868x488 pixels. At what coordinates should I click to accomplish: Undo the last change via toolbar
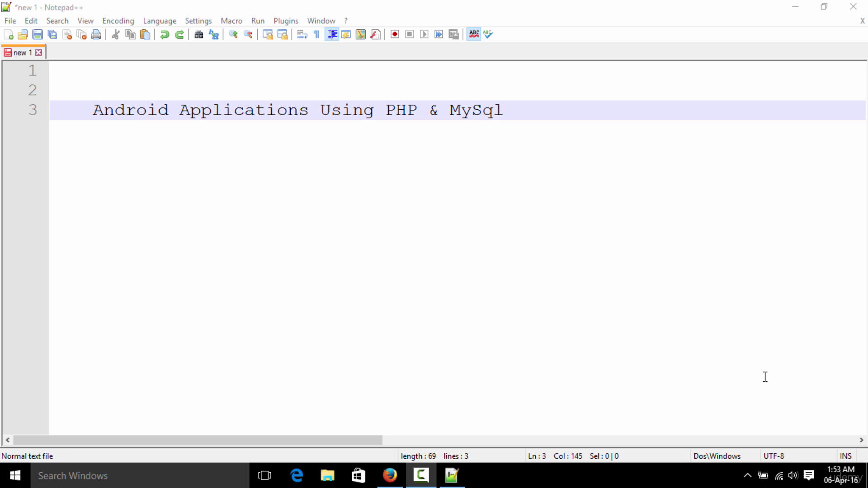click(164, 34)
